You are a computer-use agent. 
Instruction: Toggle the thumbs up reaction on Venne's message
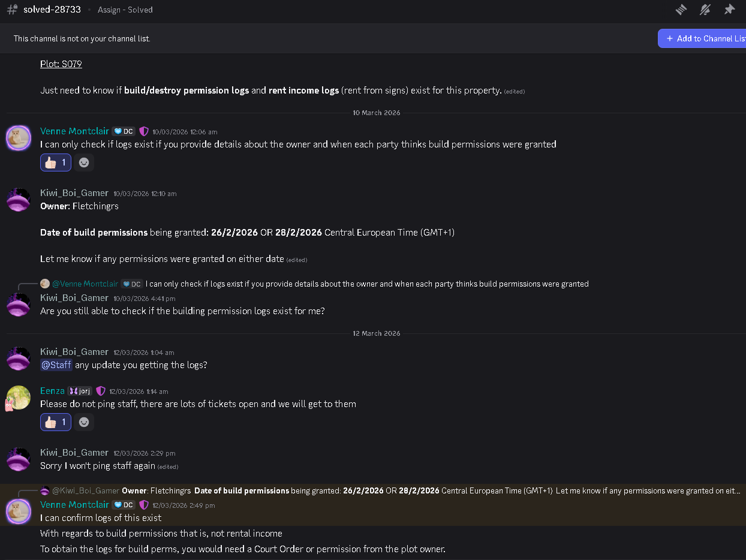(56, 162)
